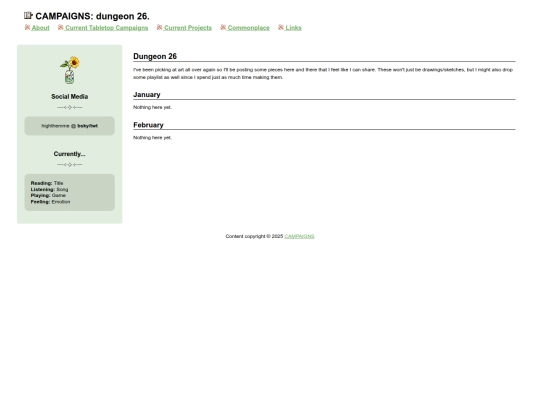540x405 pixels.
Task: Click the Listening: Song line
Action: (x=49, y=189)
